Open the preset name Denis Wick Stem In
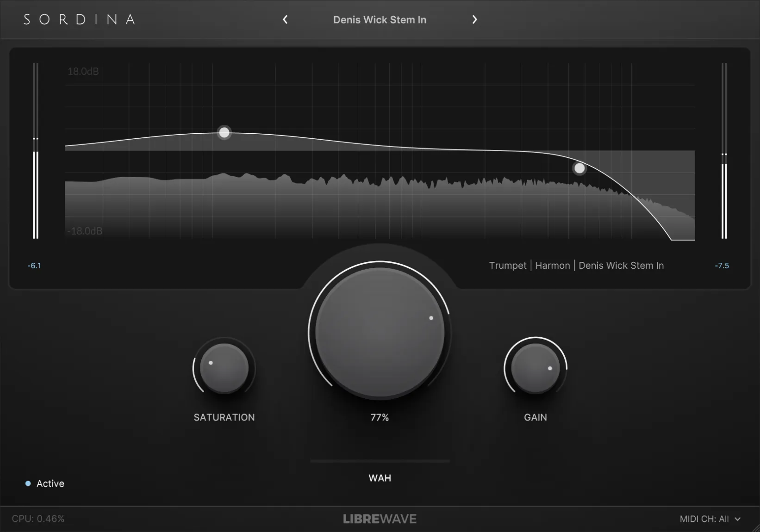Image resolution: width=760 pixels, height=532 pixels. click(380, 20)
